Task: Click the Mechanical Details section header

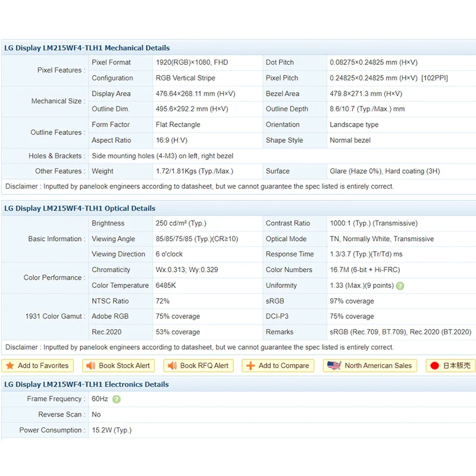Action: (87, 48)
